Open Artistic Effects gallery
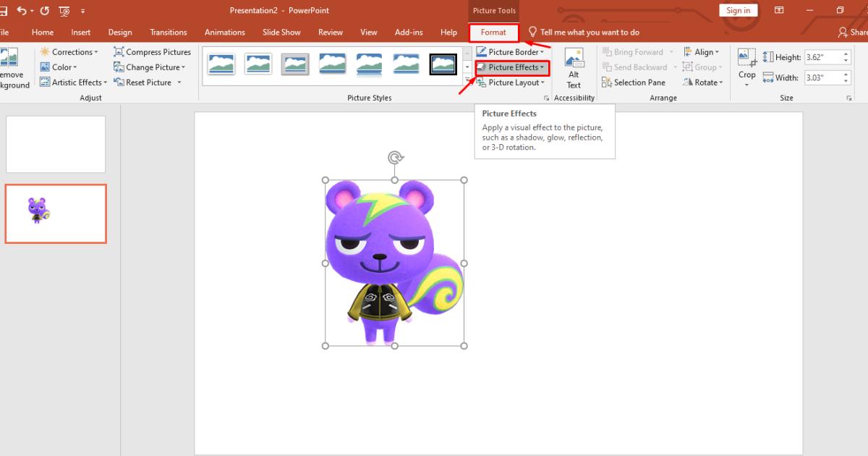This screenshot has width=868, height=456. pos(72,82)
